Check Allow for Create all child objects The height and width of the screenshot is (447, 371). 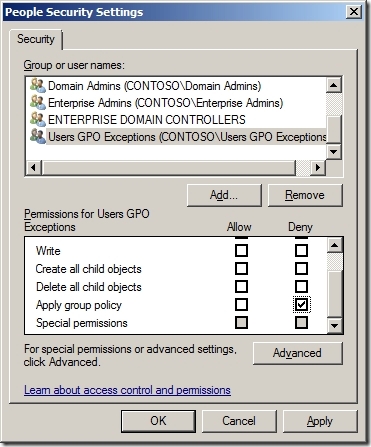point(241,268)
